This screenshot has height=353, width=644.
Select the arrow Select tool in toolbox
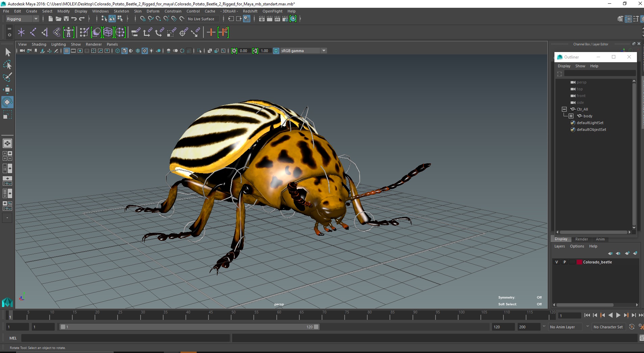7,52
